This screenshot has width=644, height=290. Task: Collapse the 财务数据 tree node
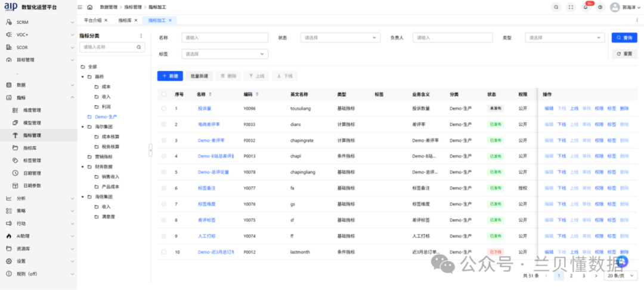tap(82, 166)
